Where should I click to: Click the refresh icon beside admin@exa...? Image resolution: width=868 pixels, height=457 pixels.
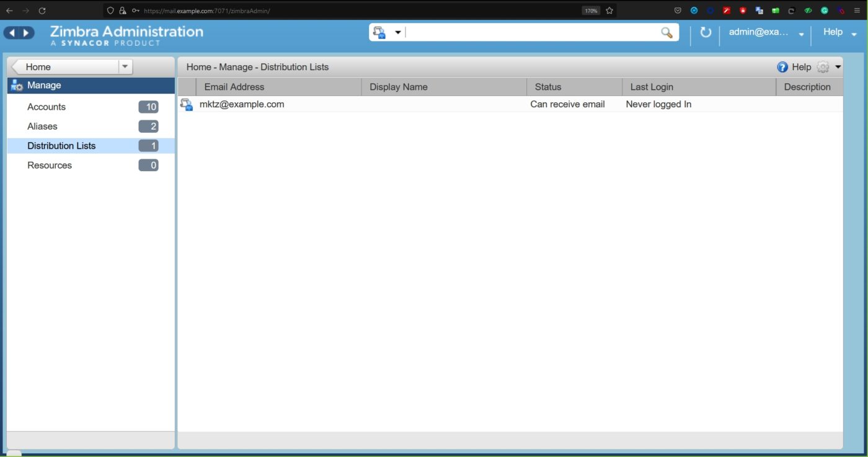(706, 32)
